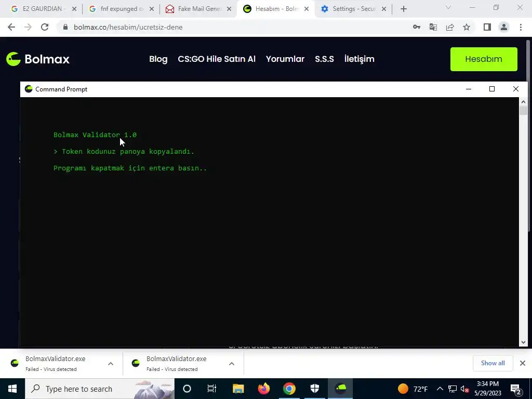Click the bolmax.co address bar

pyautogui.click(x=234, y=27)
